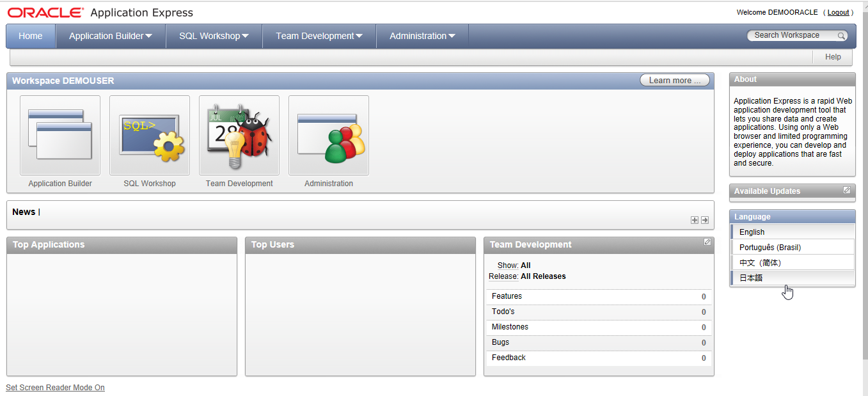Click the Bugs count value 0
The image size is (868, 396).
coord(704,343)
